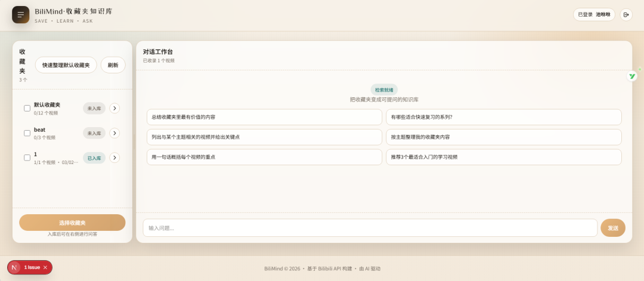The height and width of the screenshot is (281, 644).
Task: Click 快速整理默认收藏夹 button
Action: tap(66, 65)
